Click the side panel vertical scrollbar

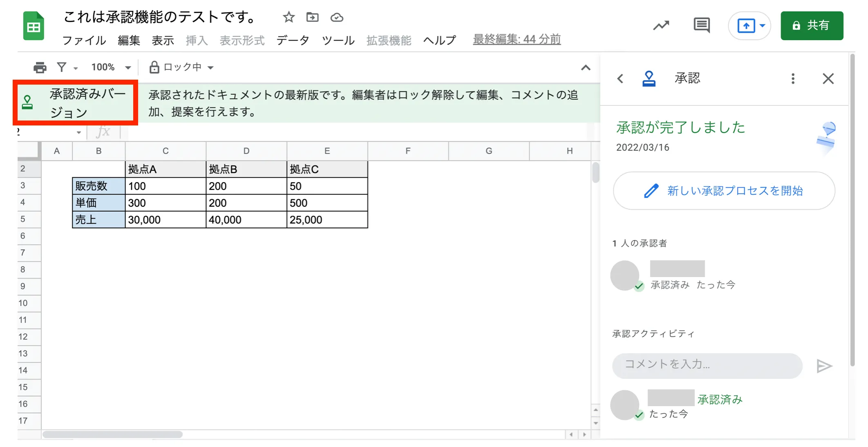852,210
